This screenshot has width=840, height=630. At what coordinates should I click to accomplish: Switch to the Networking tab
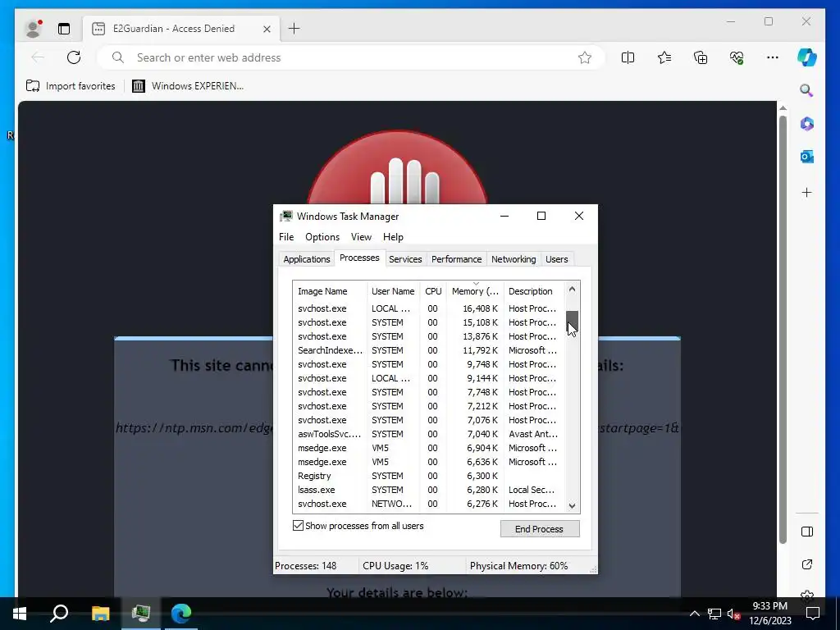coord(514,259)
